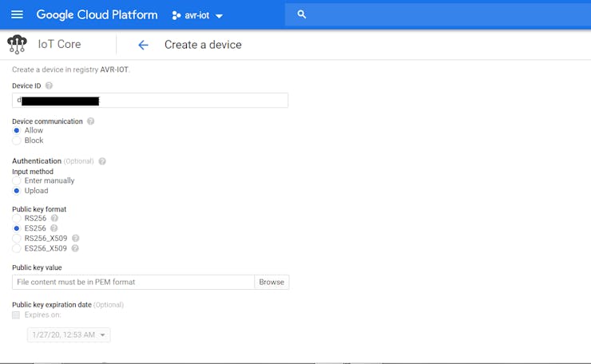Click help icon beside ES256_X509 option

click(75, 248)
